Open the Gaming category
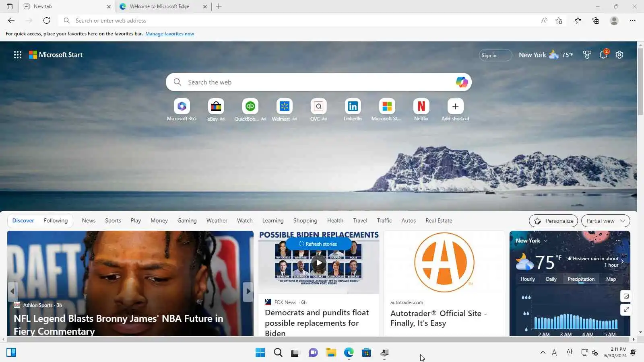644x362 pixels. [187, 220]
